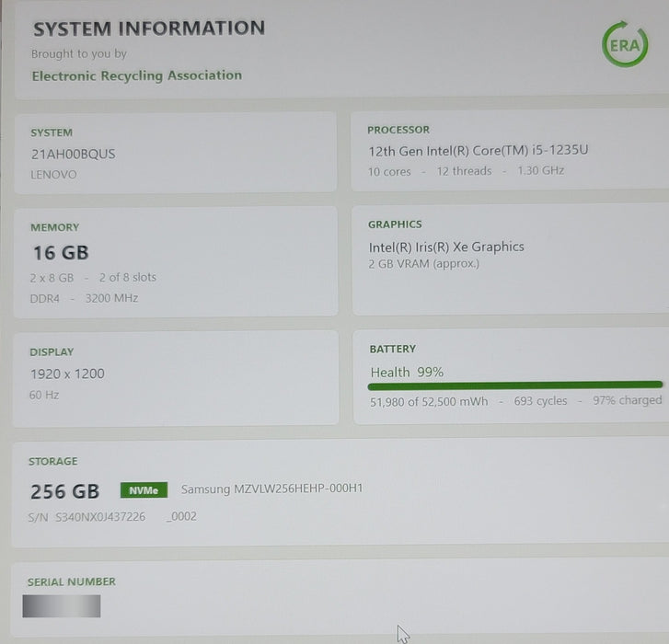Click the '16 GB' memory size

click(61, 252)
